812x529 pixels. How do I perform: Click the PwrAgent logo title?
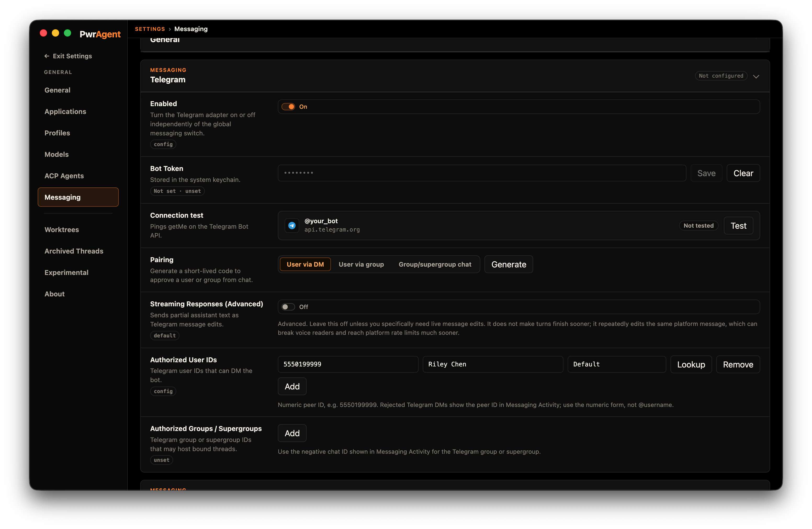pos(100,34)
